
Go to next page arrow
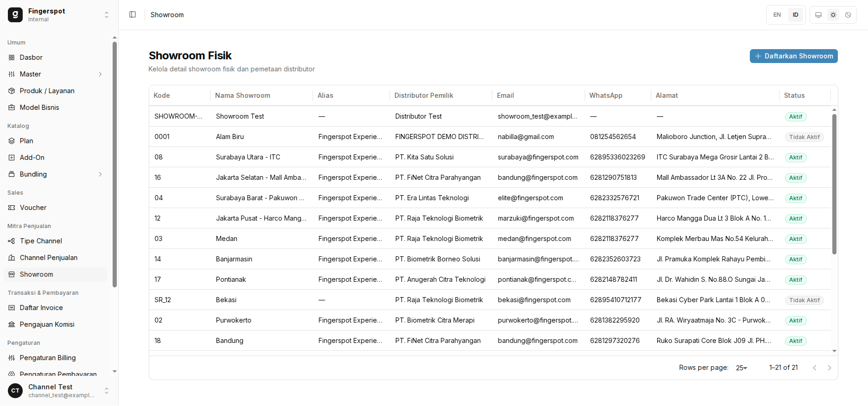coord(830,368)
